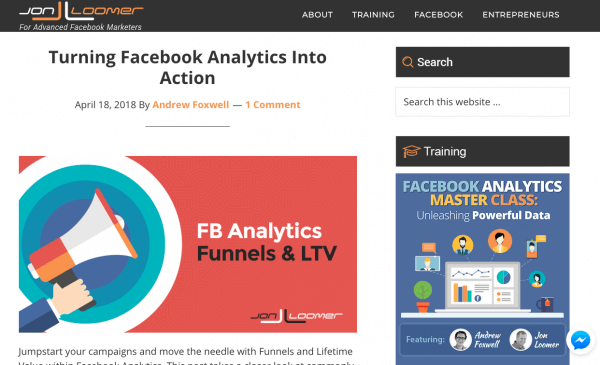Click Jon Loomer's avatar in the banner
The image size is (600, 365).
[520, 340]
